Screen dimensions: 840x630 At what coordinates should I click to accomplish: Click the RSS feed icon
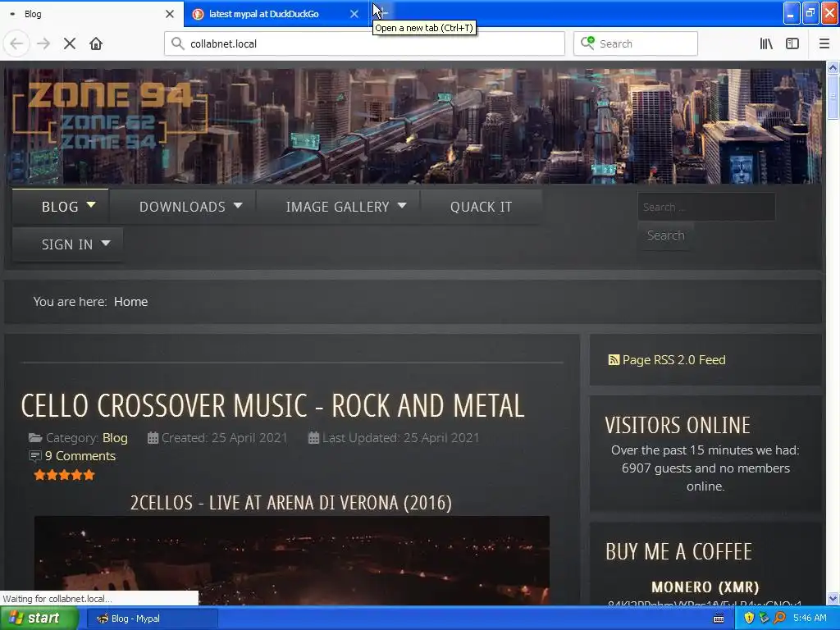(614, 360)
